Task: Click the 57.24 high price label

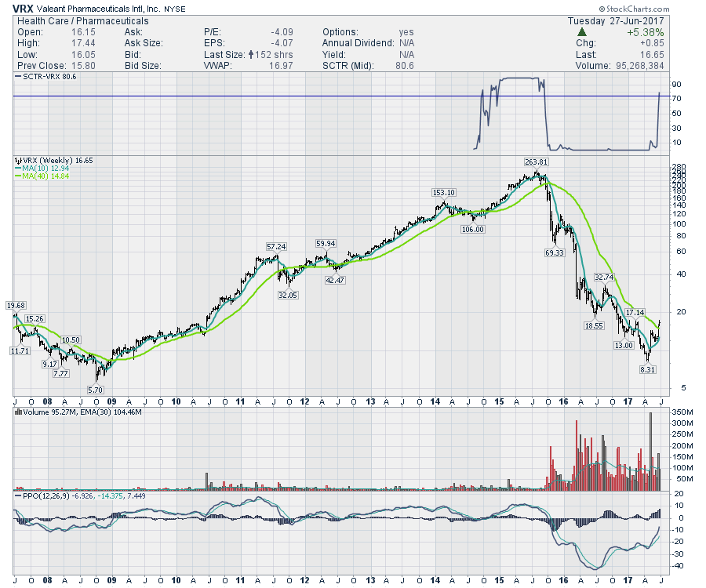Action: pyautogui.click(x=276, y=246)
